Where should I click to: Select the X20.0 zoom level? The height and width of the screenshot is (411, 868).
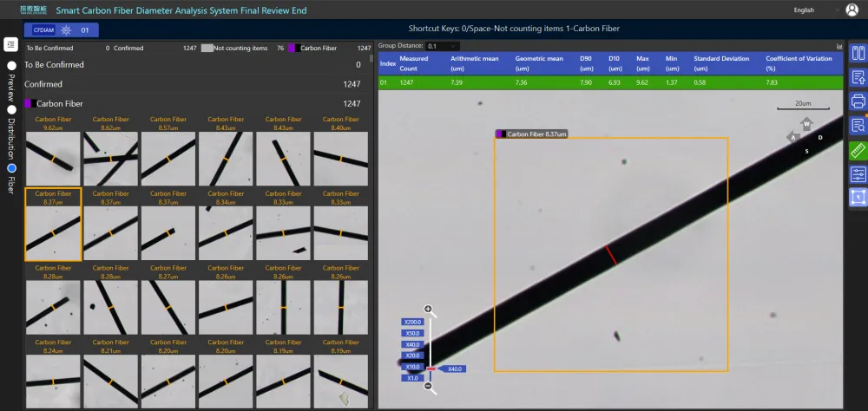(413, 356)
